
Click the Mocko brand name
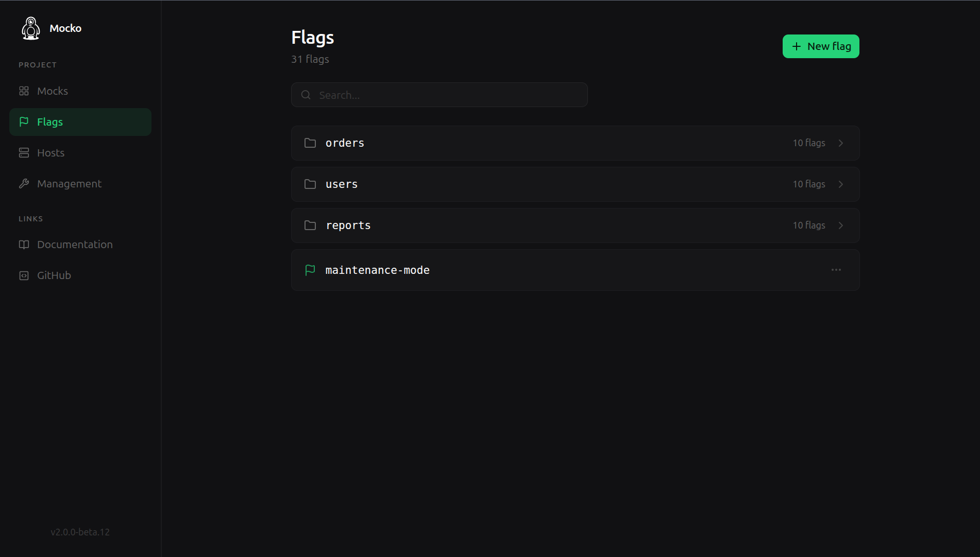click(x=65, y=28)
